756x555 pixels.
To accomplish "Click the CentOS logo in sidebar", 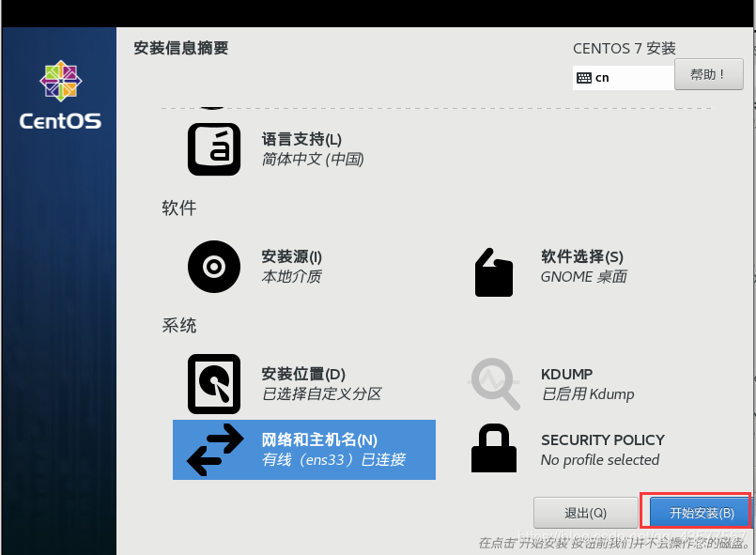I will coord(60,95).
